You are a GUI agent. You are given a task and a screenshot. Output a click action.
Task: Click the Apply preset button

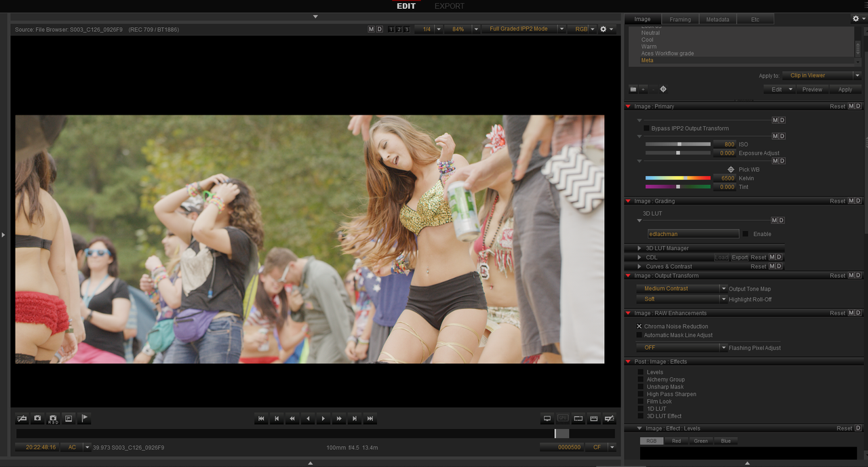tap(845, 89)
